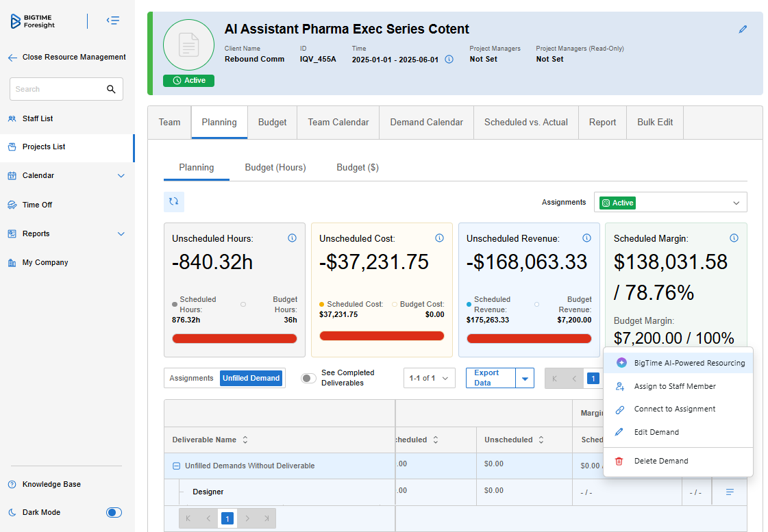The height and width of the screenshot is (532, 768).
Task: Switch to the Demand Calendar tab
Action: pos(426,123)
